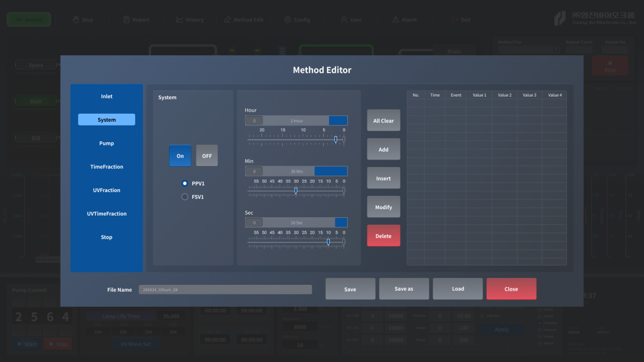Open the Method File dropdown

coord(528,50)
